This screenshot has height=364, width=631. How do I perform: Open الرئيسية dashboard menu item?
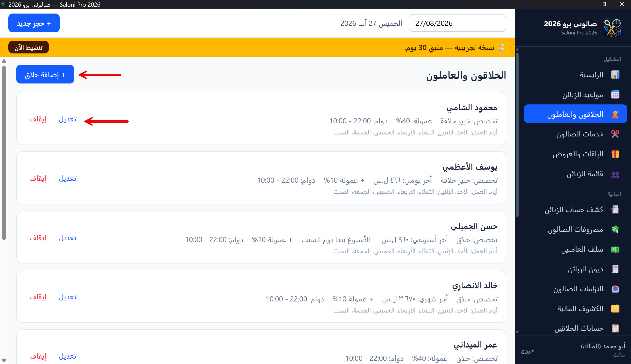(576, 75)
